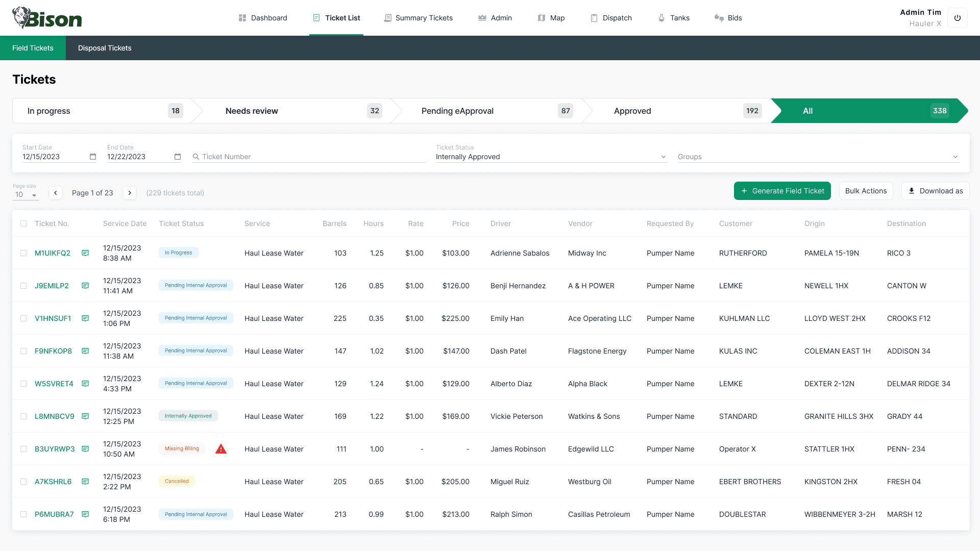Open the Download as menu

coord(935,191)
